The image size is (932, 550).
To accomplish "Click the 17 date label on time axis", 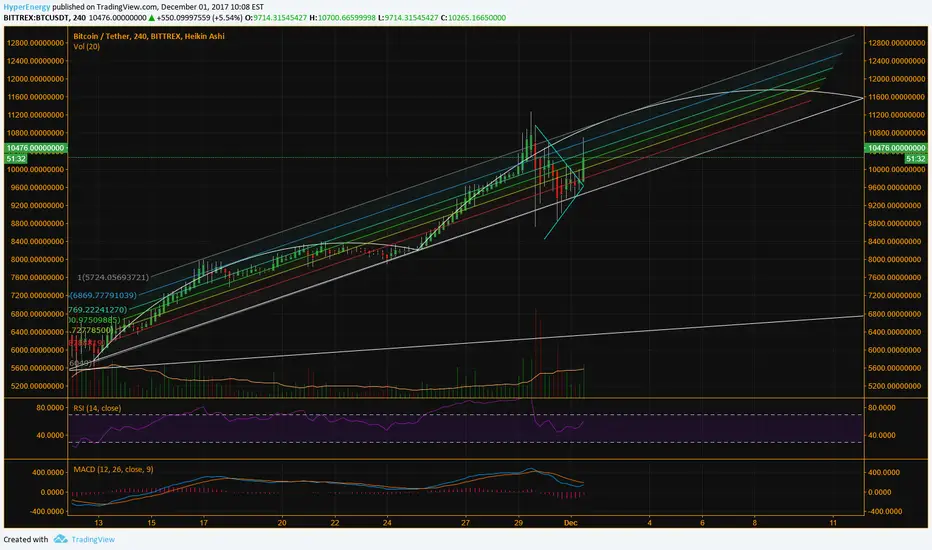I will 203,523.
